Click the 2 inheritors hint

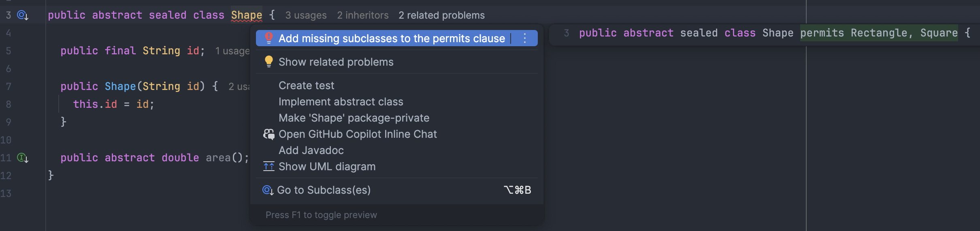(362, 15)
